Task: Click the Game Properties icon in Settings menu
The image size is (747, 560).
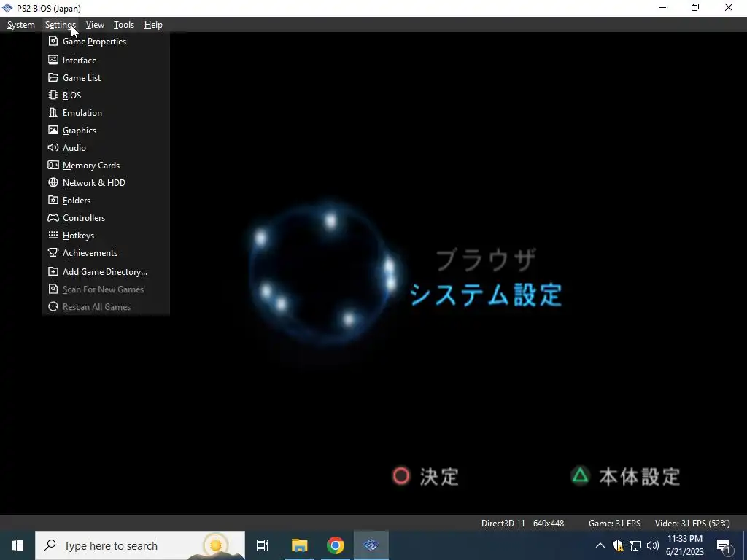Action: [53, 42]
